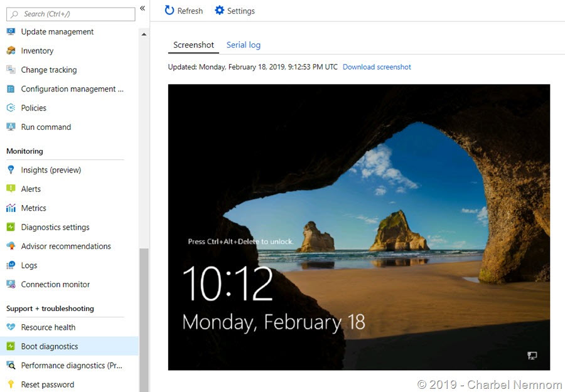Click the Advisor recommendations icon
Viewport: 565px width, 392px height.
(11, 246)
